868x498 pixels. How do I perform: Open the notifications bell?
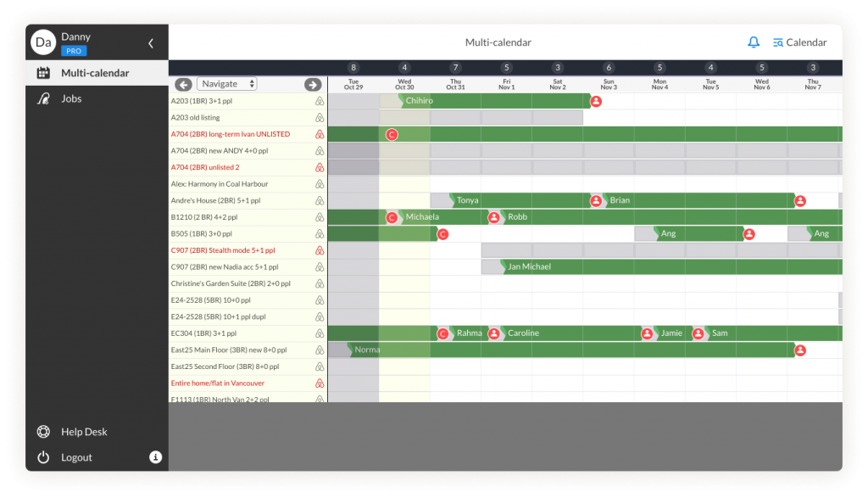[x=753, y=42]
